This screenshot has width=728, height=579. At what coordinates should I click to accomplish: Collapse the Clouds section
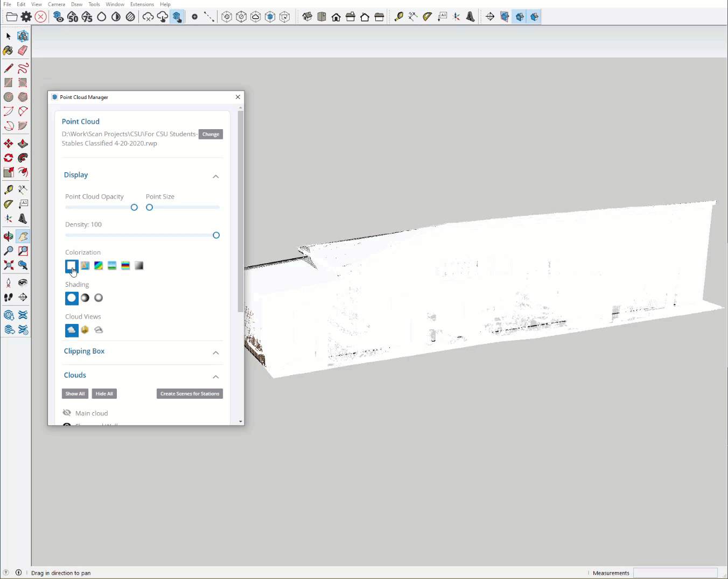[x=215, y=377]
